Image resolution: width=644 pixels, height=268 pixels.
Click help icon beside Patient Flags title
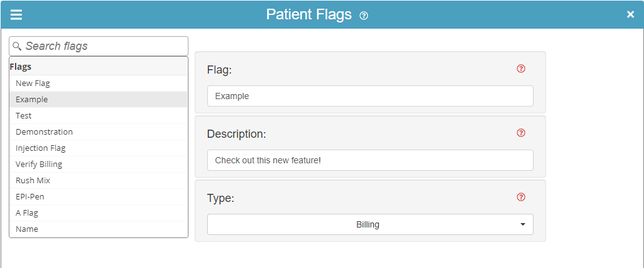click(x=364, y=16)
